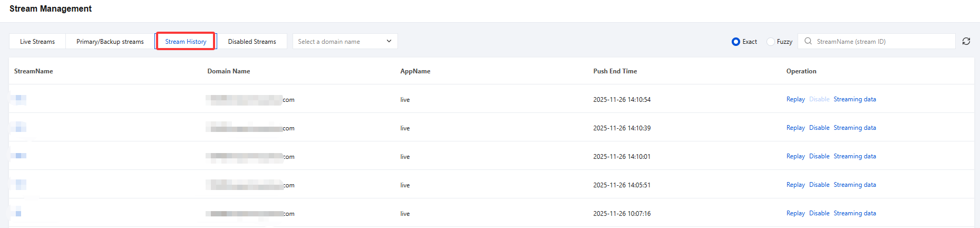Go to the Disabled Streams tab
980x228 pixels.
252,42
